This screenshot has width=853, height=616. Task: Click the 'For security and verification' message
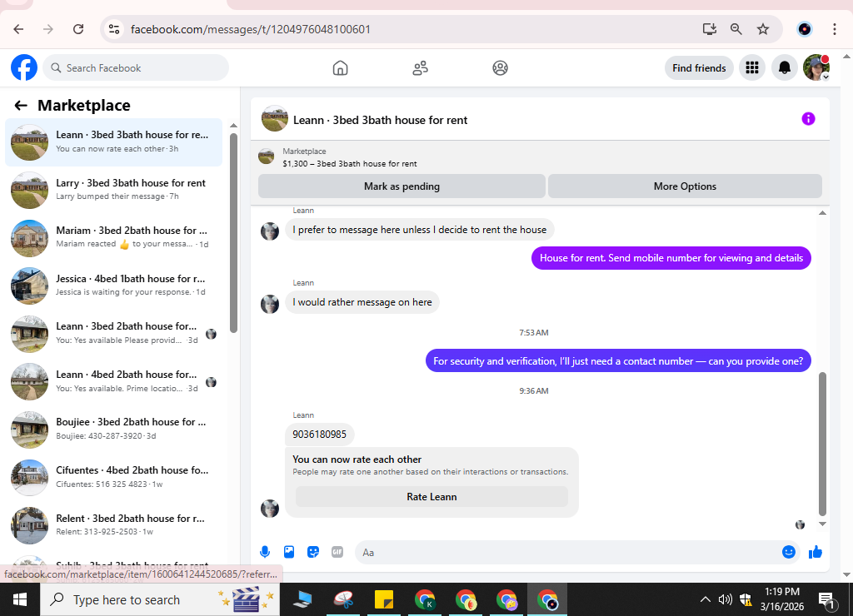click(x=618, y=361)
